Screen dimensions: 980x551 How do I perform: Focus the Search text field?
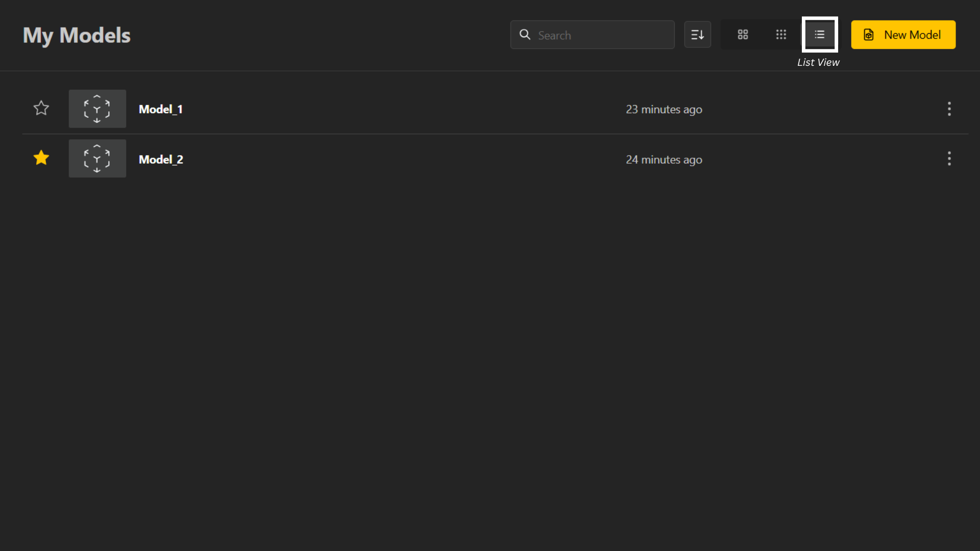pos(602,35)
